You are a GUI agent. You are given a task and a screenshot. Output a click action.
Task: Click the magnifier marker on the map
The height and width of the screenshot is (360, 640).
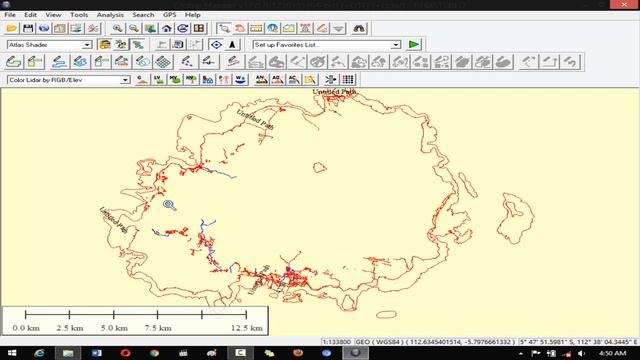pos(169,205)
